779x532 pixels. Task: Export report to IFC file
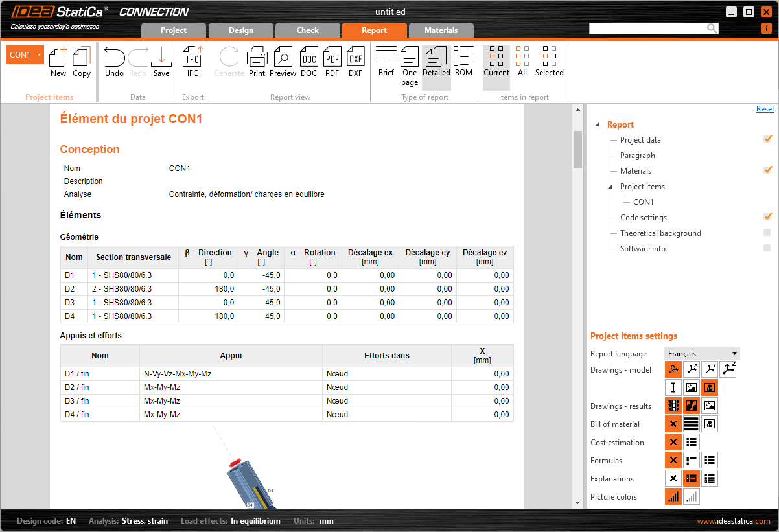[192, 62]
